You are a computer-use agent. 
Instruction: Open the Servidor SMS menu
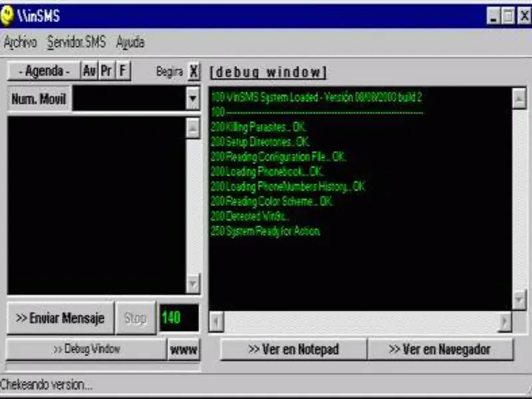(76, 43)
